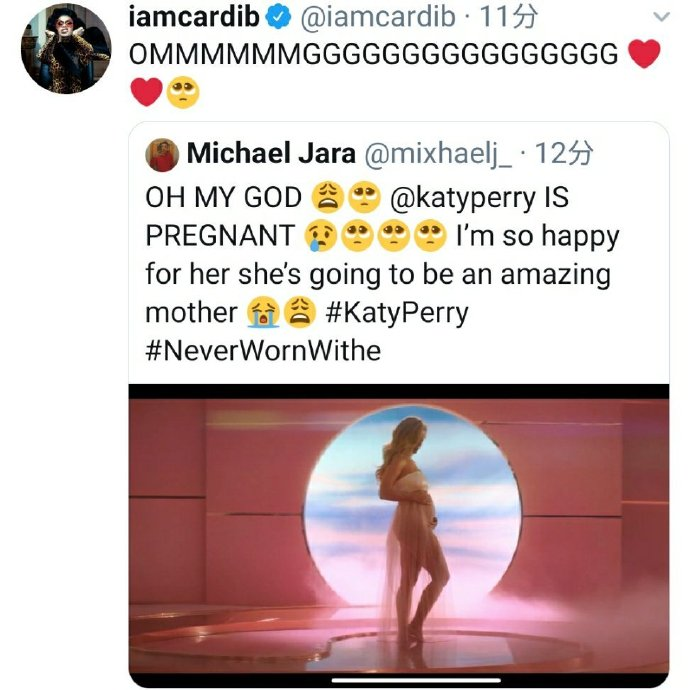
Task: Open the #KatyPerry hashtag
Action: coord(396,312)
